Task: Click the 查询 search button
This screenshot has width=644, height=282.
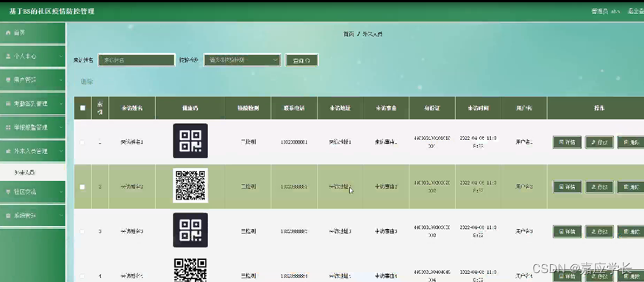Action: click(x=302, y=60)
